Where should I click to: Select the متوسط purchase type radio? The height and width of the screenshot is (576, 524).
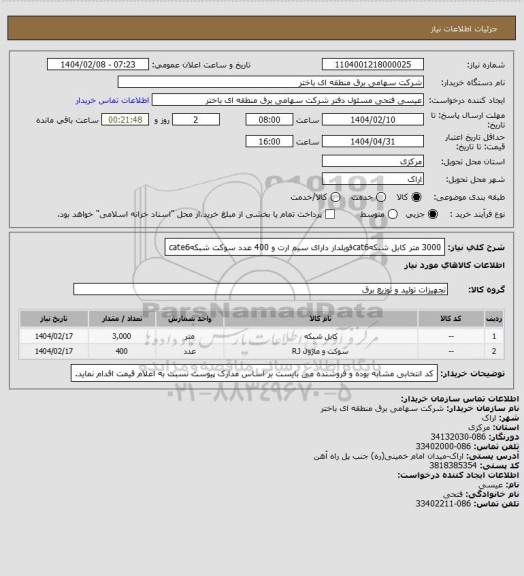pos(393,214)
